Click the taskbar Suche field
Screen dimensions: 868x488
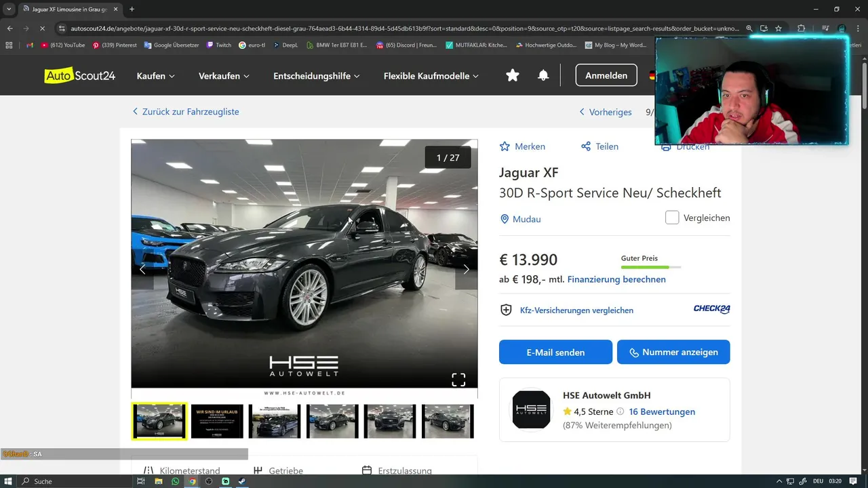pyautogui.click(x=75, y=481)
